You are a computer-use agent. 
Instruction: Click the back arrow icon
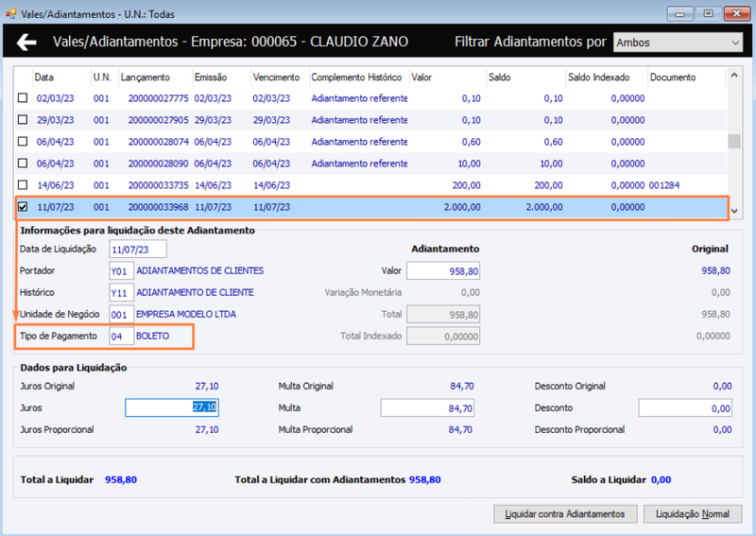click(26, 42)
